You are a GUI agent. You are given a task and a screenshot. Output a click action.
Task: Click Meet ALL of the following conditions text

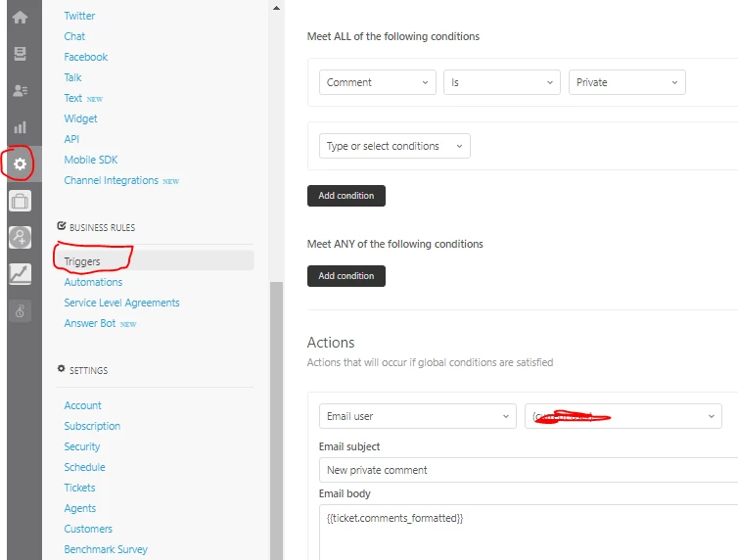[393, 36]
